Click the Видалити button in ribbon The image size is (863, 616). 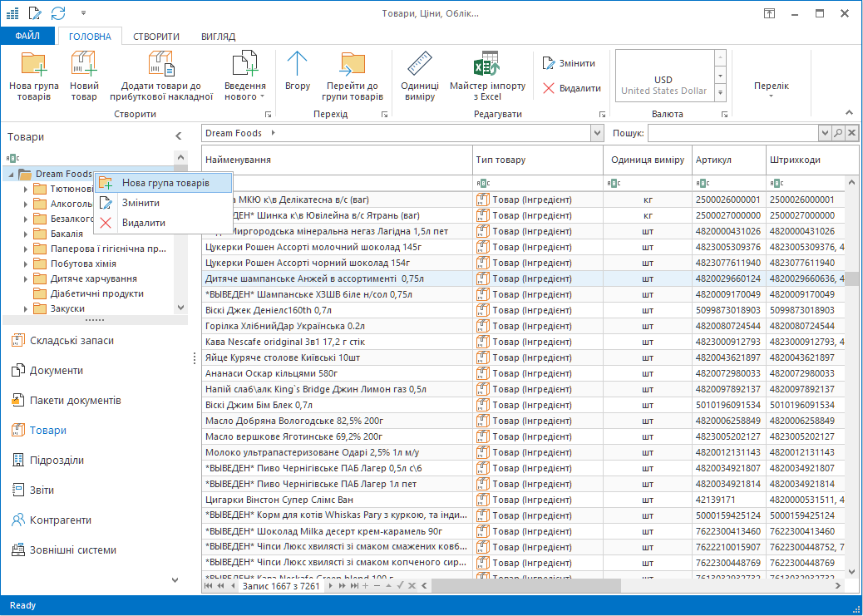click(x=571, y=88)
